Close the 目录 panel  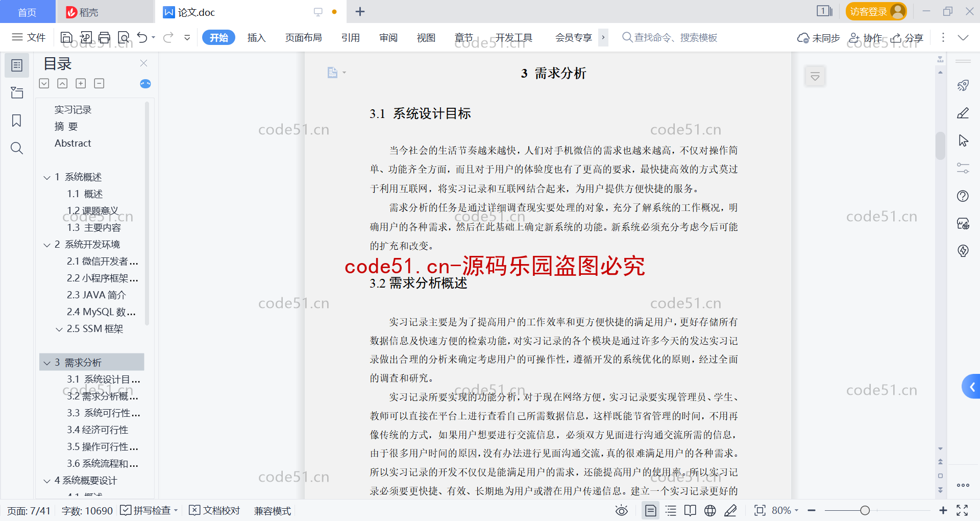(143, 63)
